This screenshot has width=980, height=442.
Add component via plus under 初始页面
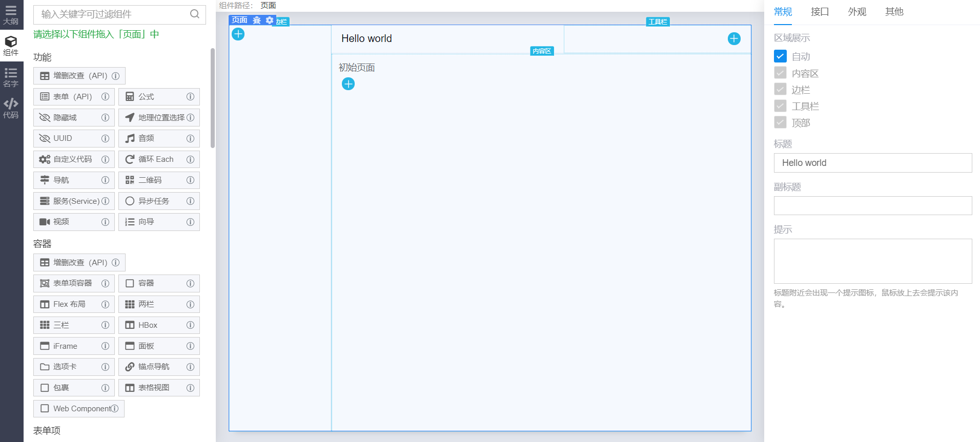tap(348, 83)
